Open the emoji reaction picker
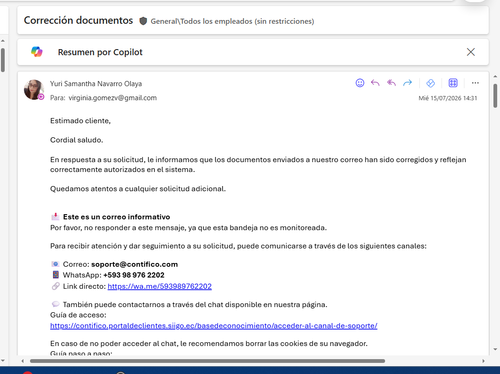Viewport: 500px width, 374px height. pyautogui.click(x=360, y=83)
